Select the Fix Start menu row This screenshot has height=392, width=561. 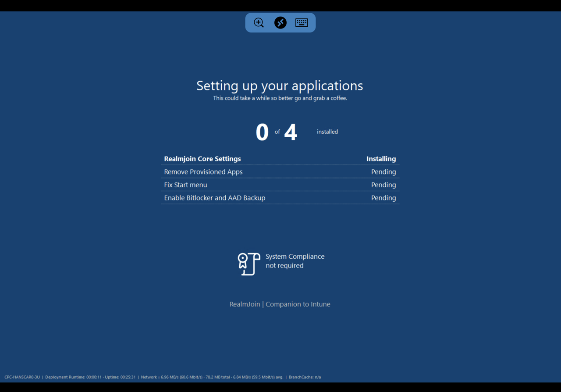280,185
